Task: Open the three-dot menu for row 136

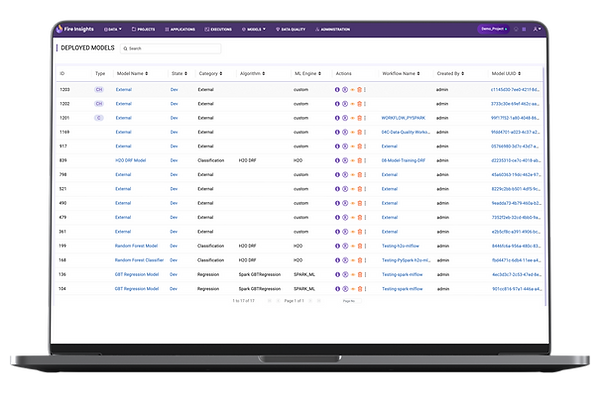Action: tap(365, 275)
